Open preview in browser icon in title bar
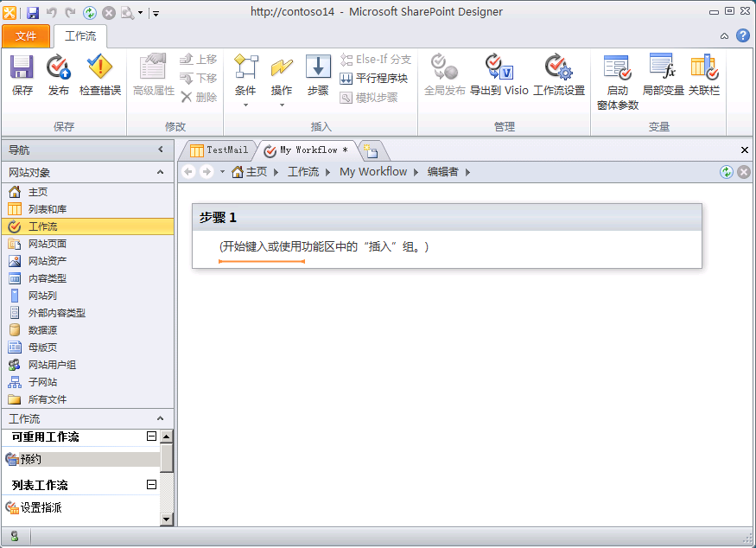The height and width of the screenshot is (548, 756). (128, 13)
